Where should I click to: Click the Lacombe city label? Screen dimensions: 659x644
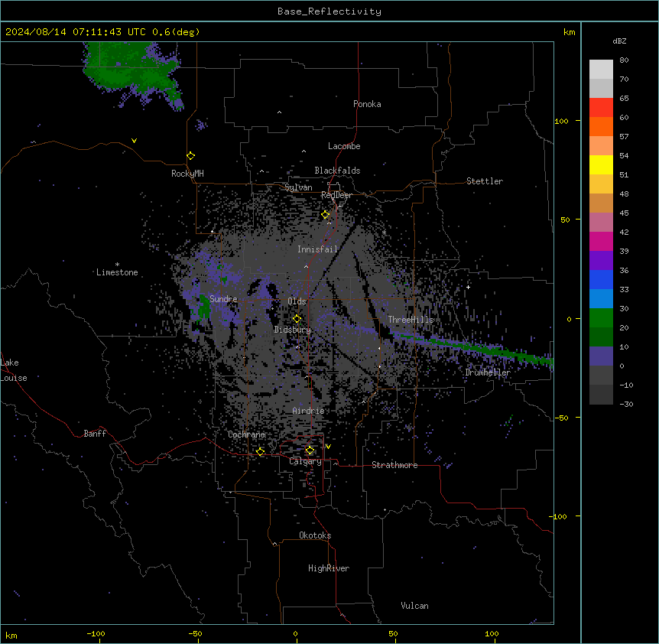tap(344, 146)
